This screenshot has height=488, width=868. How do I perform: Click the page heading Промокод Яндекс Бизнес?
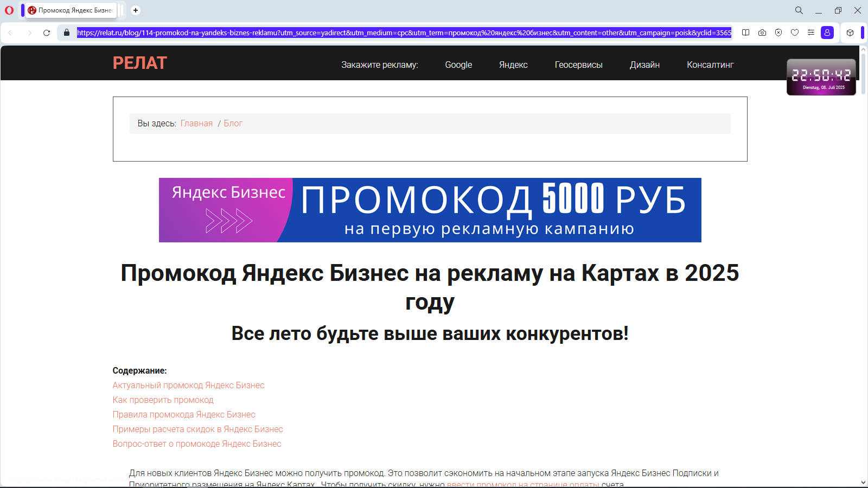[430, 287]
